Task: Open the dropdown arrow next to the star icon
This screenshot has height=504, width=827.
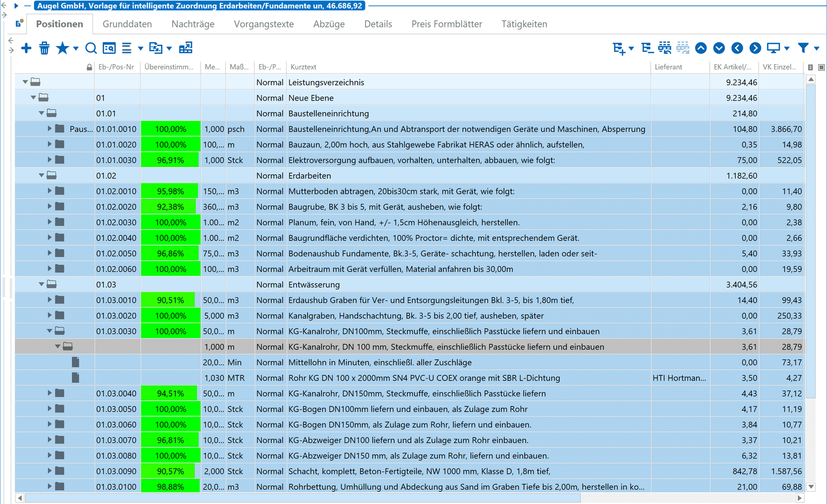Action: 76,49
